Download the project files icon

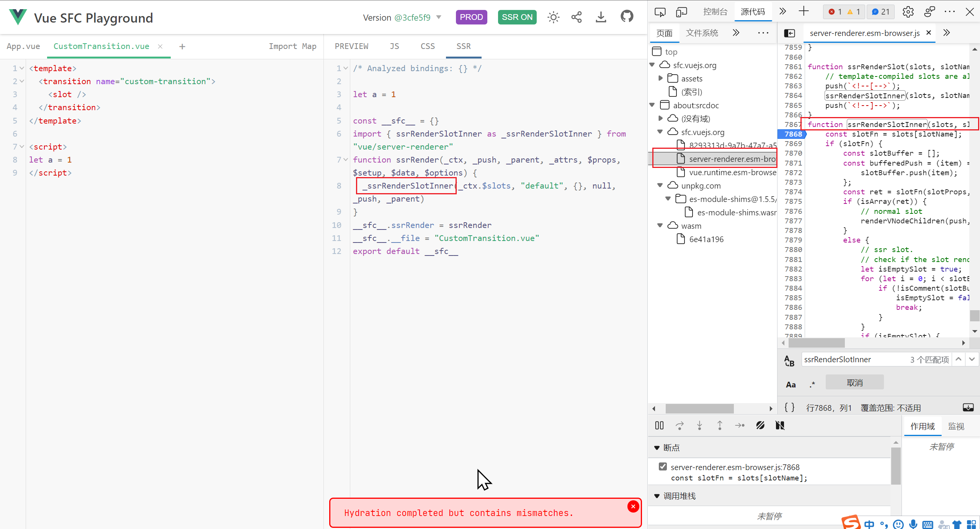coord(601,17)
